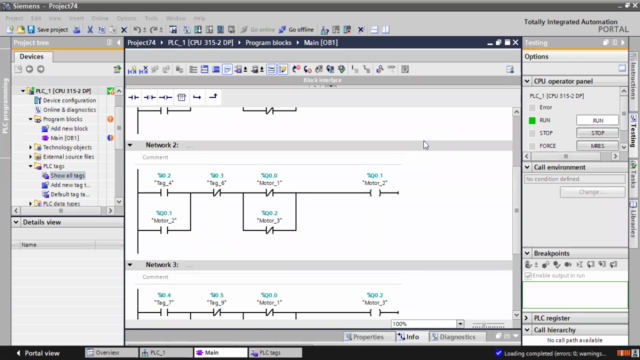The image size is (640, 360).
Task: Collapse the Details view panel
Action: (x=16, y=222)
